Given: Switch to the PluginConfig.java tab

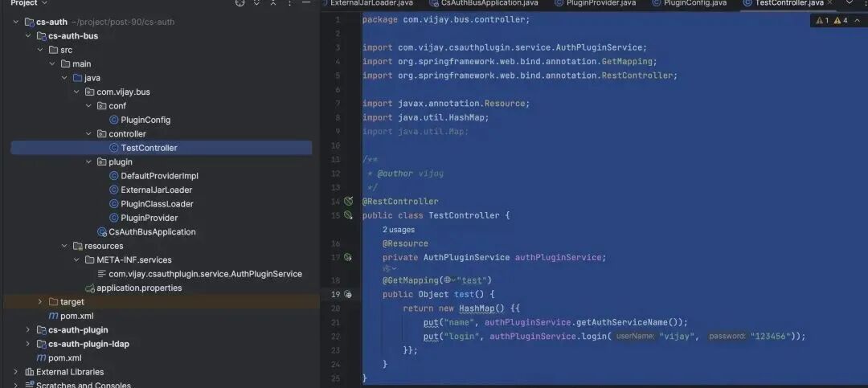Looking at the screenshot, I should (x=690, y=2).
